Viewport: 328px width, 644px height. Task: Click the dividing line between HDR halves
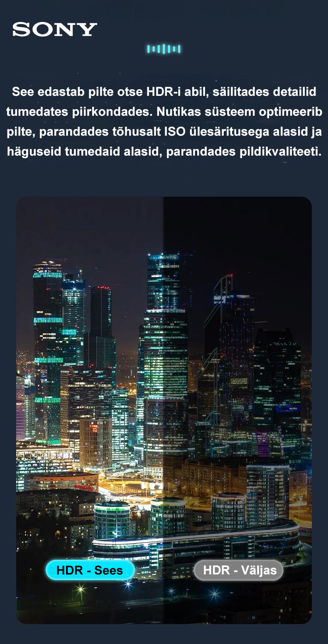[164, 410]
